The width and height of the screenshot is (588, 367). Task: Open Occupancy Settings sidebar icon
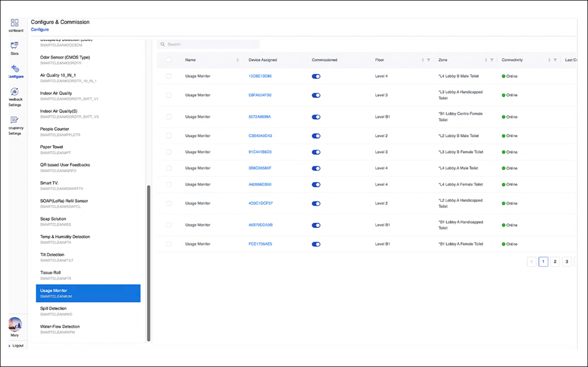[15, 120]
